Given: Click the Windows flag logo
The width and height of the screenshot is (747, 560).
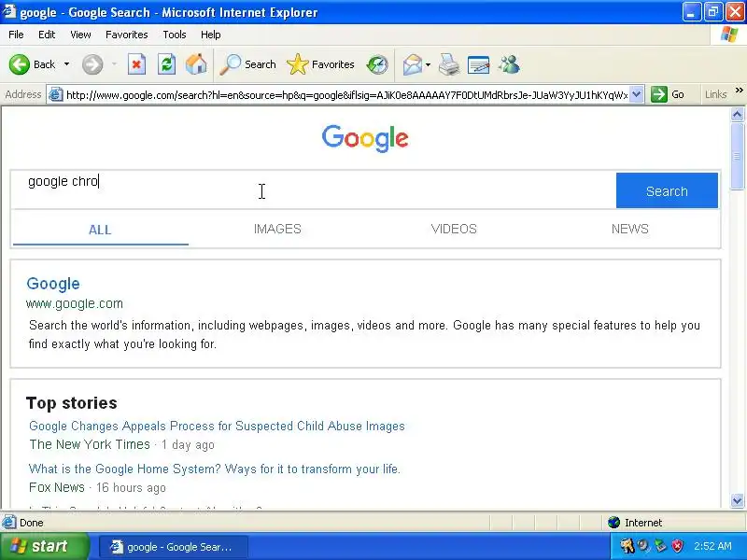Looking at the screenshot, I should pyautogui.click(x=729, y=35).
